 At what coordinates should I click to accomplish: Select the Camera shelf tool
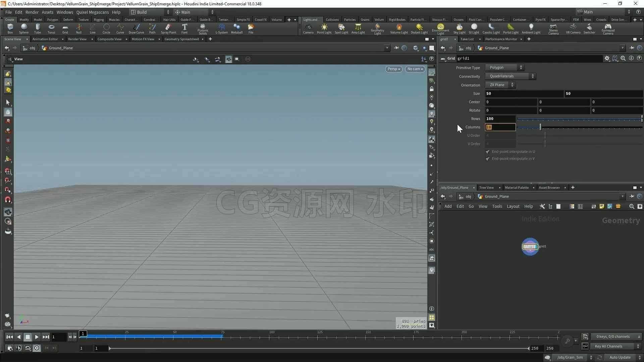click(x=308, y=28)
